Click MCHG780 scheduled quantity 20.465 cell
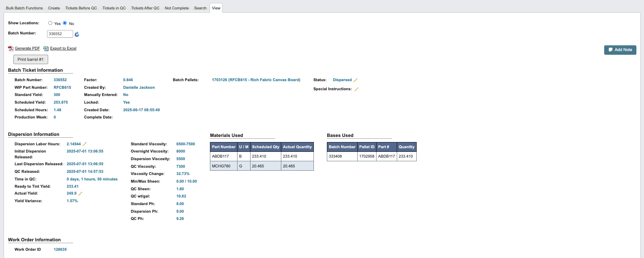Screen dimensions: 644x258 point(266,166)
